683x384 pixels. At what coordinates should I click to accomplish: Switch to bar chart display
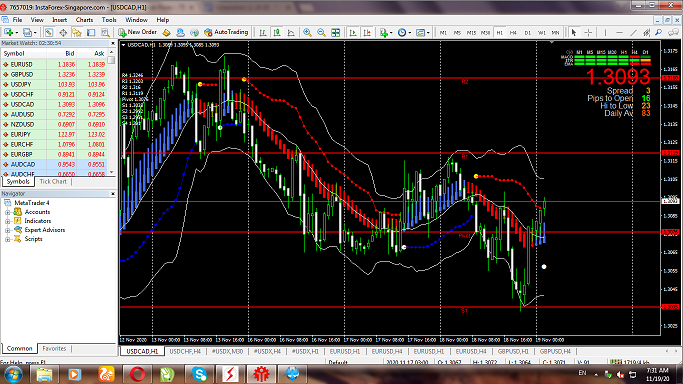click(263, 32)
